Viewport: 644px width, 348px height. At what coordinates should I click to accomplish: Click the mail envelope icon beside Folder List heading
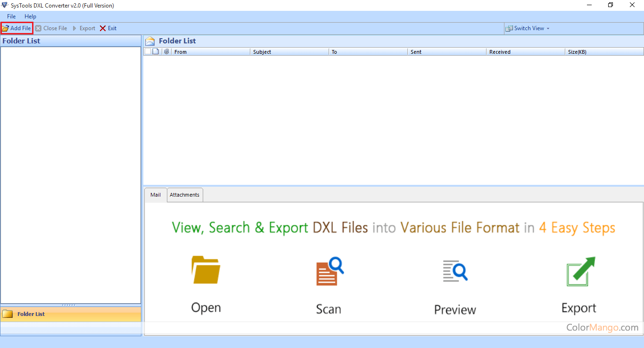pyautogui.click(x=150, y=41)
